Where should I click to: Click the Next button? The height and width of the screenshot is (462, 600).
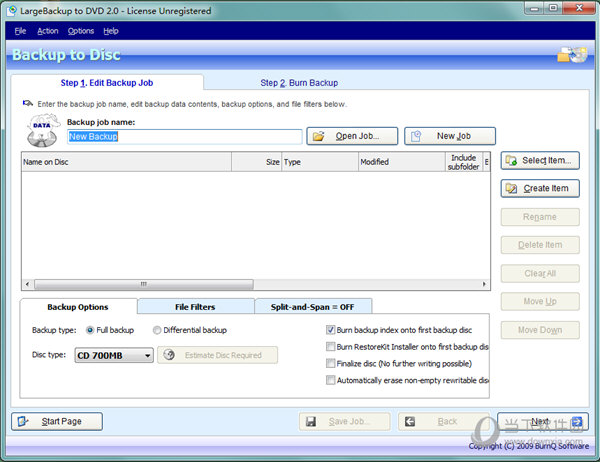coord(543,421)
